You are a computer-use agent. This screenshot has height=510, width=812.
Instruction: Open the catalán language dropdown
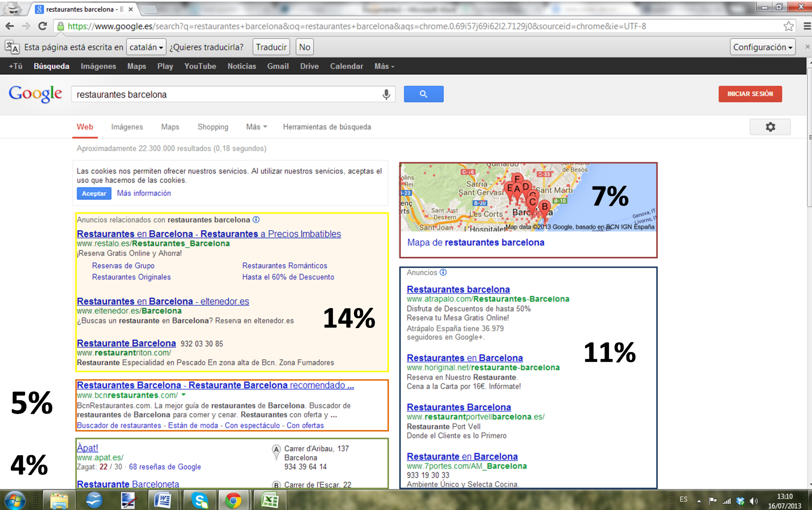pyautogui.click(x=146, y=47)
